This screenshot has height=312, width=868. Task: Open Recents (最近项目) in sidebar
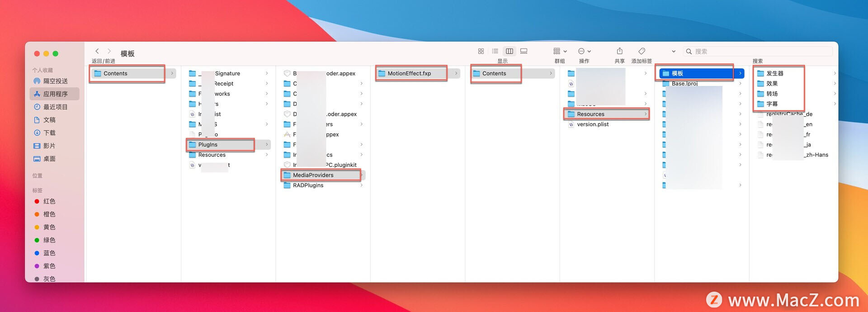pyautogui.click(x=55, y=107)
